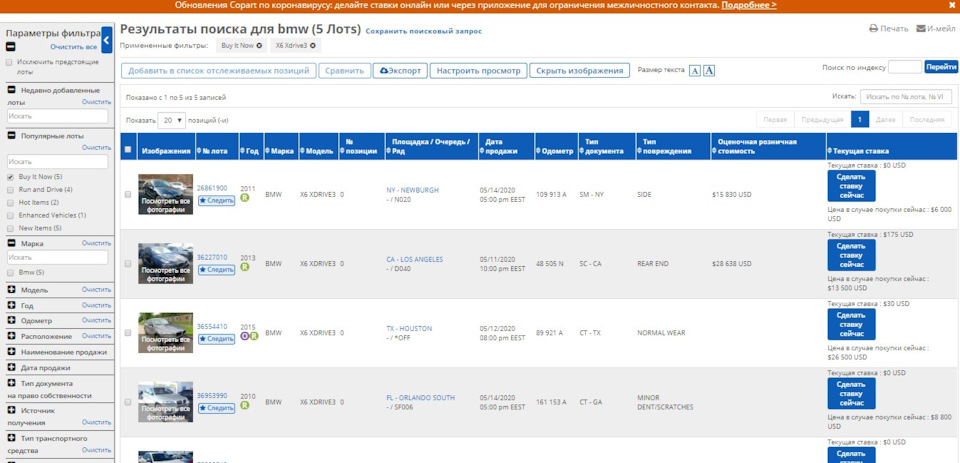The image size is (960, 463).
Task: Check the Hot Items (2) filter
Action: (x=9, y=203)
